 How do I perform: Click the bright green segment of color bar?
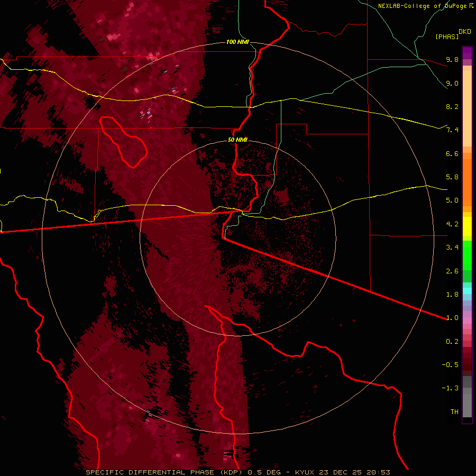coord(467,255)
